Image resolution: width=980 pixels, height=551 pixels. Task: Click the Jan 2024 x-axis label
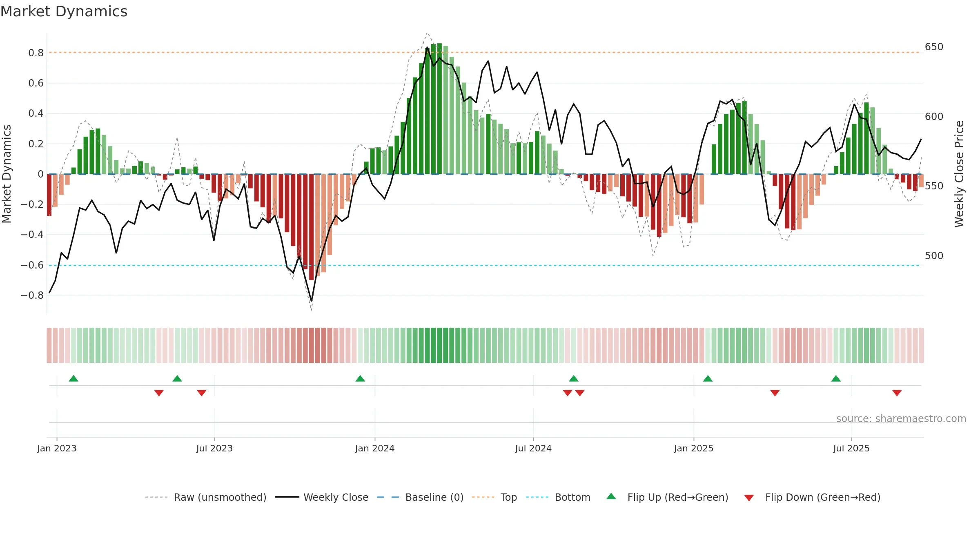[375, 448]
